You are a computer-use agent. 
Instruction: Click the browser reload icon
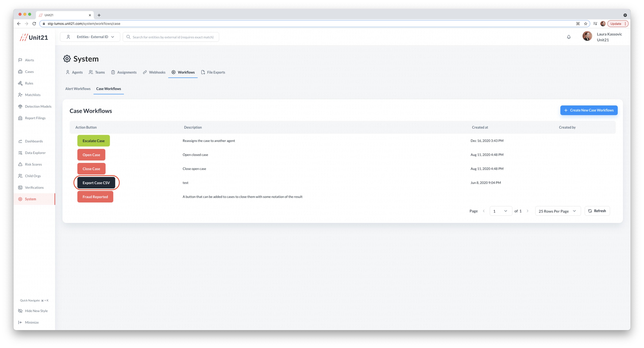point(34,24)
